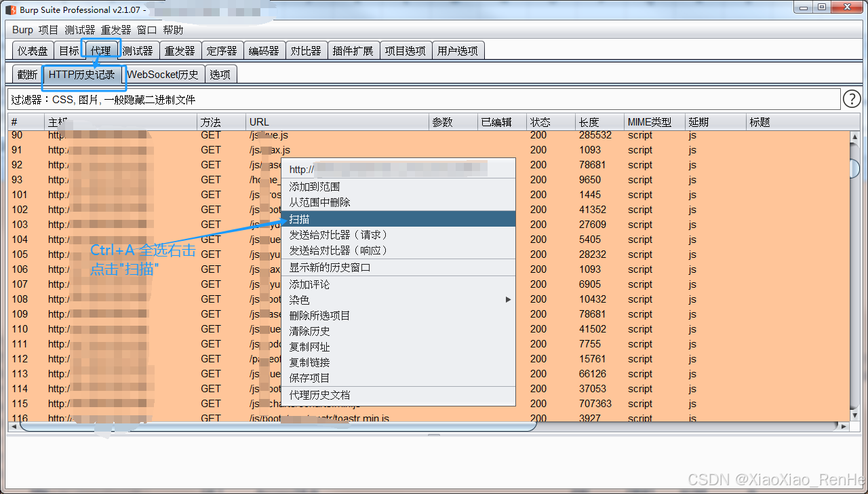This screenshot has width=868, height=494.
Task: Select the row with length 285532
Action: pyautogui.click(x=429, y=135)
